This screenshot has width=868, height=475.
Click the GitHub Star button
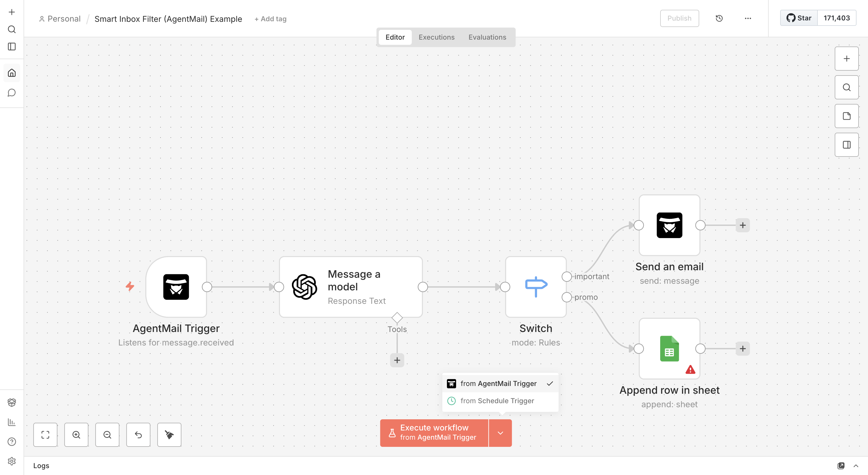799,18
